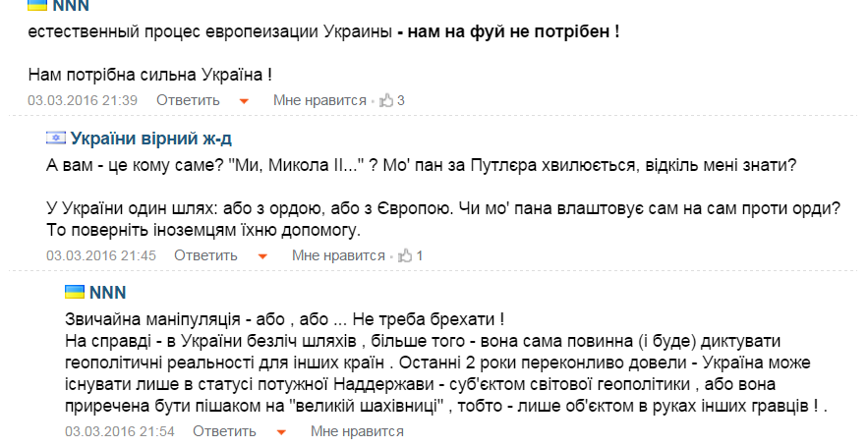
Task: Click the timestamp 03.03.2016 21:54
Action: (x=120, y=431)
